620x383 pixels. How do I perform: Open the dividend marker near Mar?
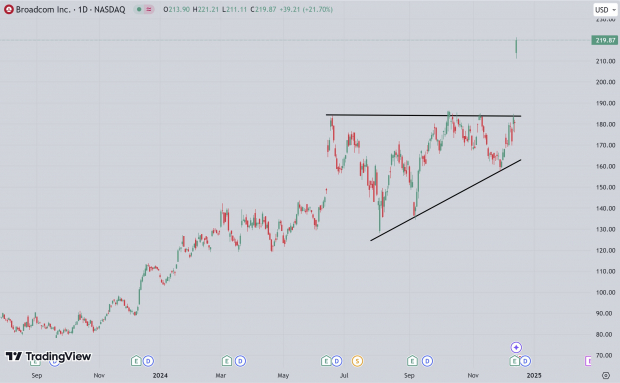click(240, 361)
